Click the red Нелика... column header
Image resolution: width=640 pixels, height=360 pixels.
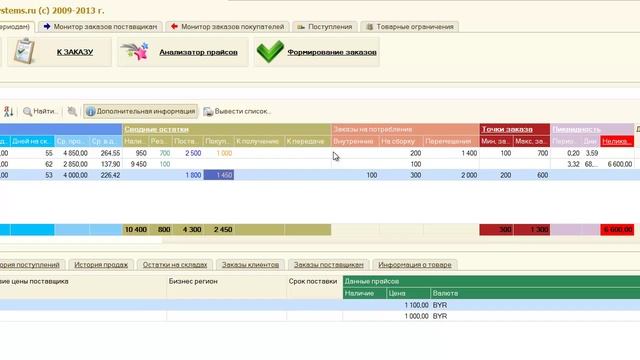point(617,141)
